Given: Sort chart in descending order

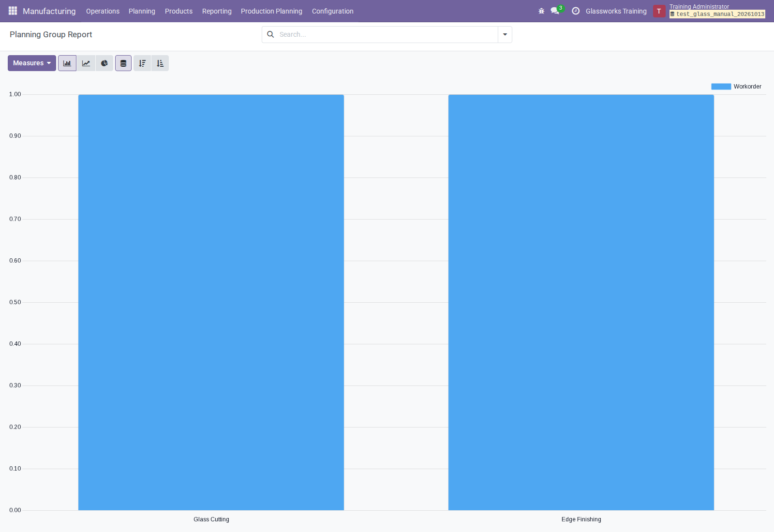Looking at the screenshot, I should point(142,63).
